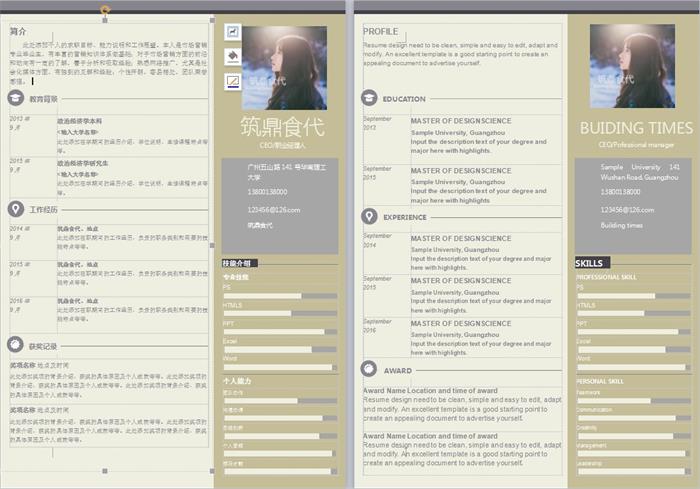This screenshot has height=489, width=700.
Task: Click the rotation handle above the text box
Action: pos(105,9)
